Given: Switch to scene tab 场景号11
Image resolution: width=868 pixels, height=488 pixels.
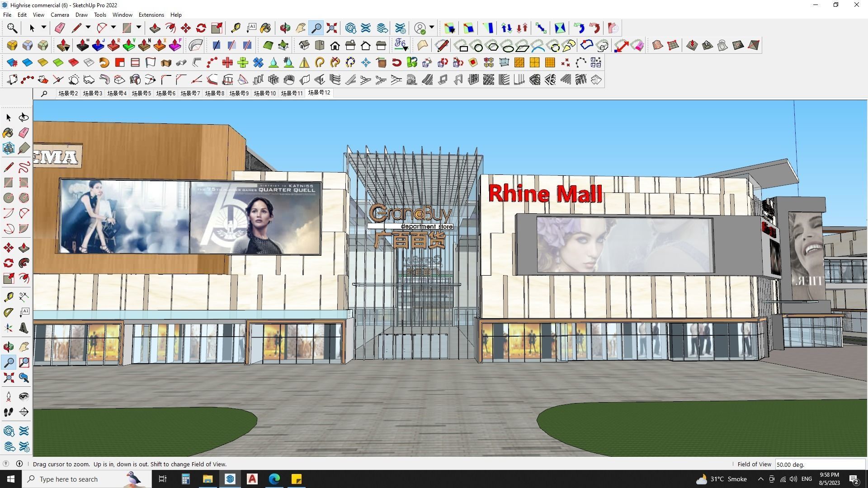Looking at the screenshot, I should (292, 93).
